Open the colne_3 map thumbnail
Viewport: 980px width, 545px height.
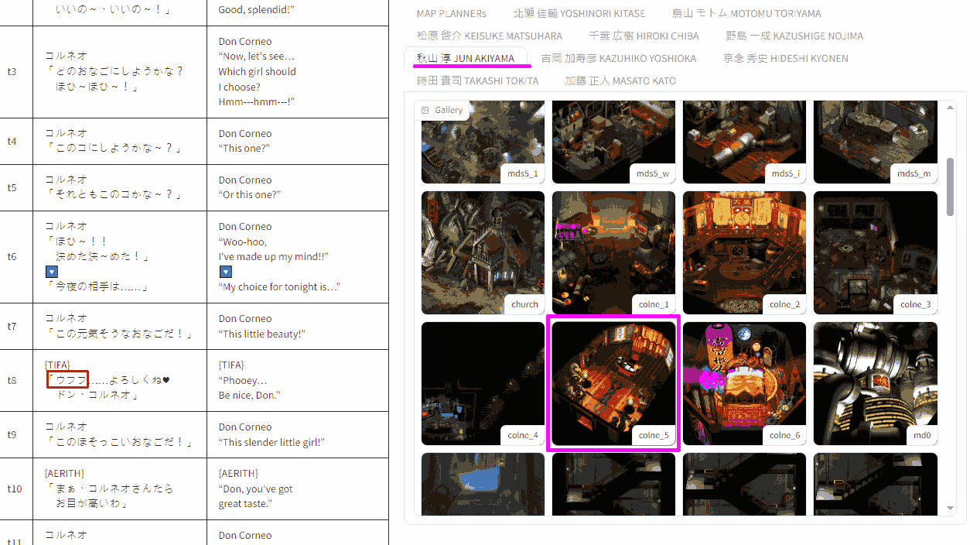coord(875,252)
